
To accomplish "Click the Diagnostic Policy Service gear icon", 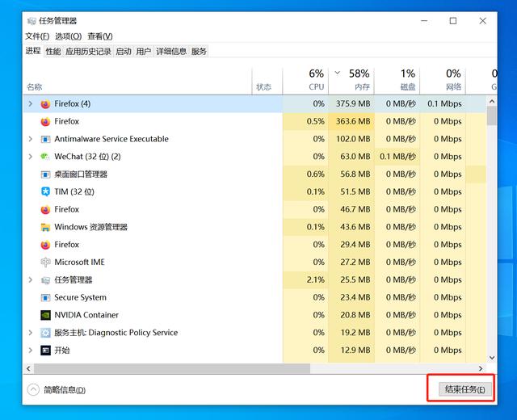I will [x=45, y=333].
